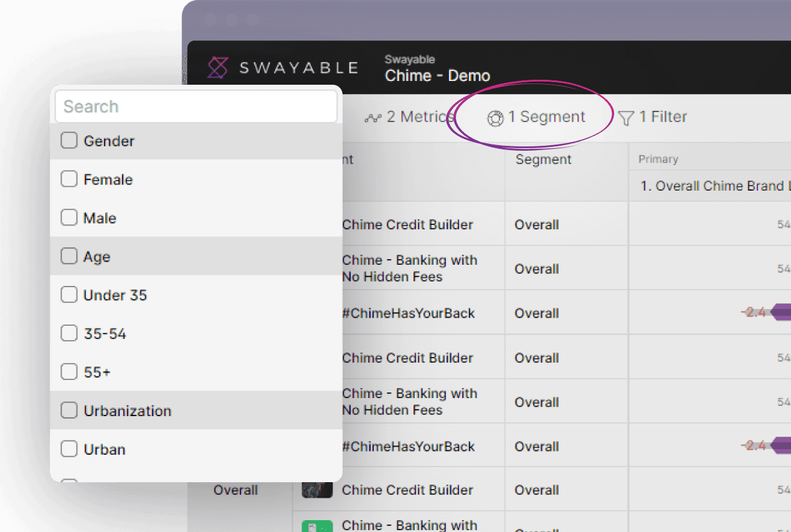Click the metrics line-chart icon
Screen dimensions: 791x532
pyautogui.click(x=372, y=118)
